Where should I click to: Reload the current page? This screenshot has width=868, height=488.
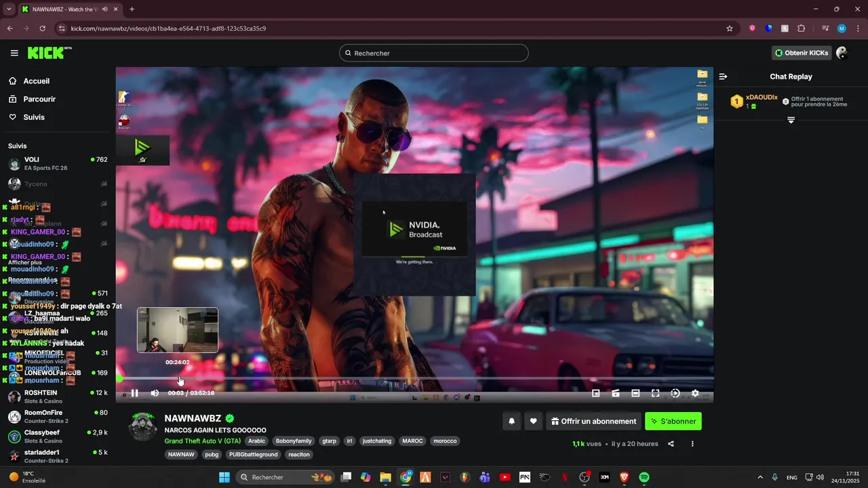[42, 28]
